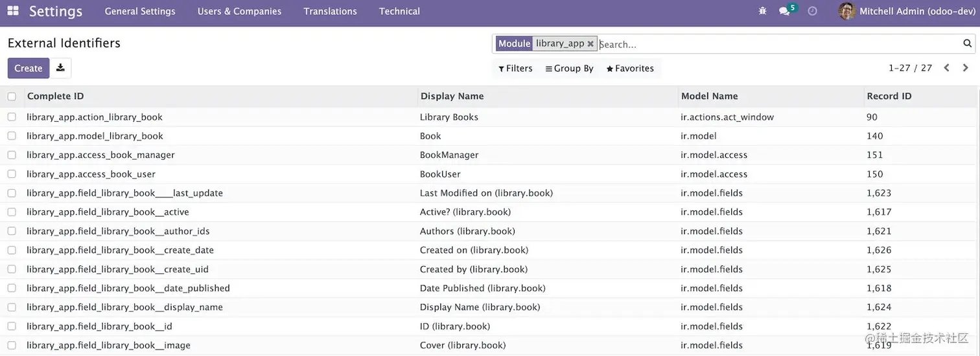Click Created by (library.book) cell

coord(474,269)
